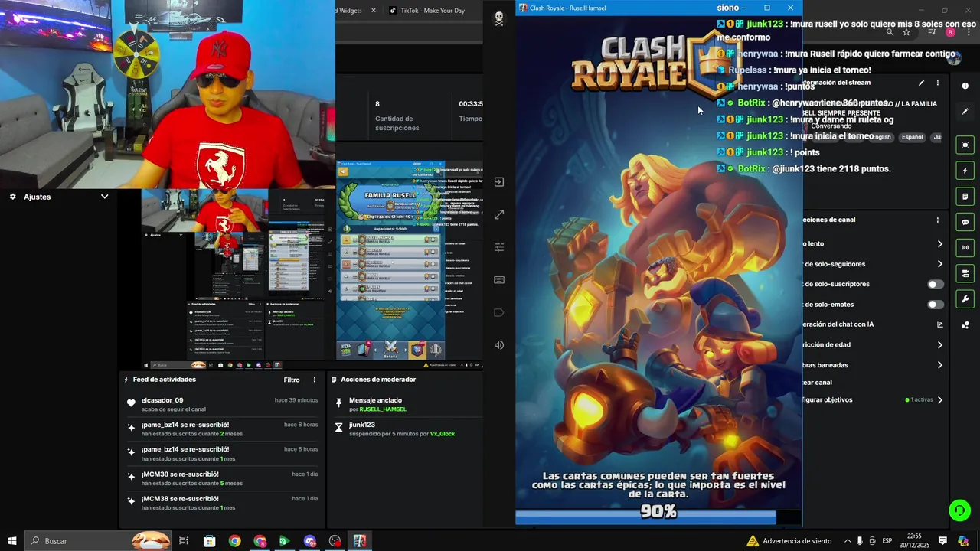
Task: Click the lightning bolt quick action icon
Action: [x=965, y=171]
